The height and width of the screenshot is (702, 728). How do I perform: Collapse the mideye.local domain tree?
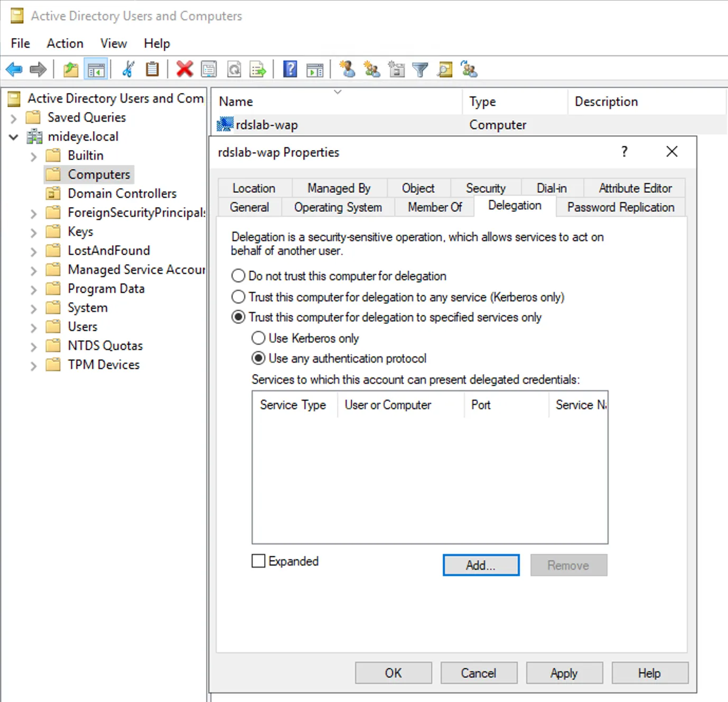(x=13, y=136)
